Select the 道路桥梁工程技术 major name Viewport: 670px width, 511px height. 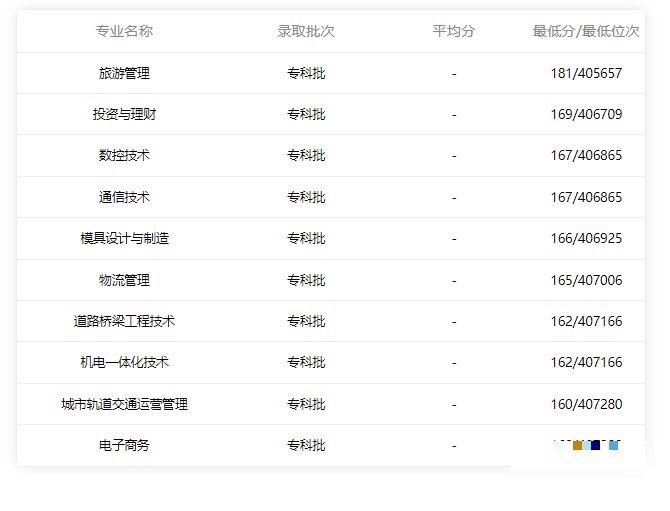[124, 321]
